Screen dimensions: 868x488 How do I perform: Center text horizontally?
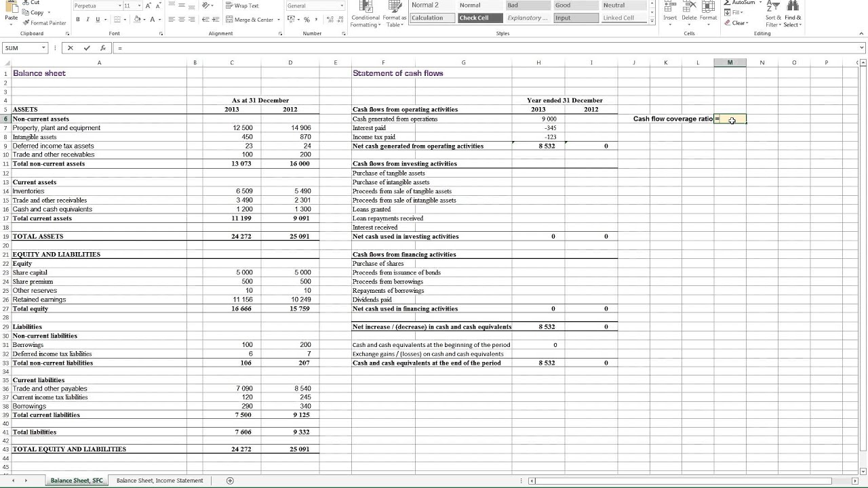point(181,20)
